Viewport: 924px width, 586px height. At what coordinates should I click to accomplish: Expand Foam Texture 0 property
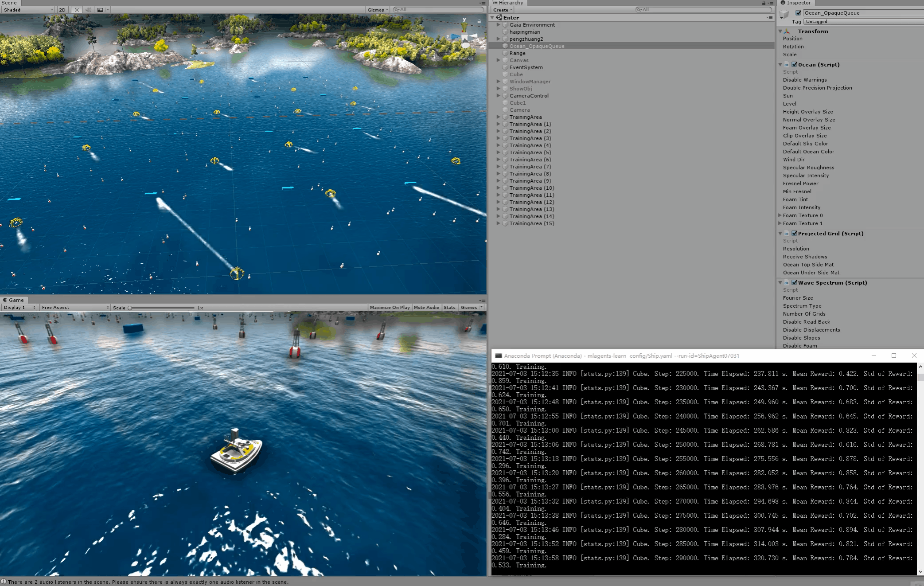pyautogui.click(x=780, y=215)
